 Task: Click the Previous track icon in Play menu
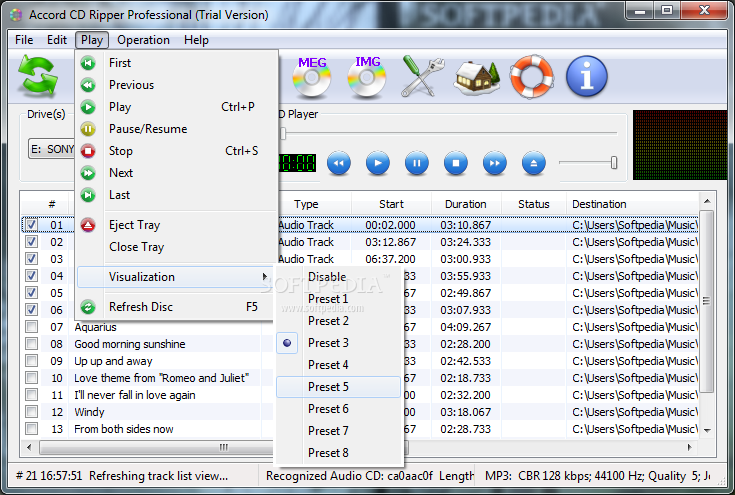[88, 85]
